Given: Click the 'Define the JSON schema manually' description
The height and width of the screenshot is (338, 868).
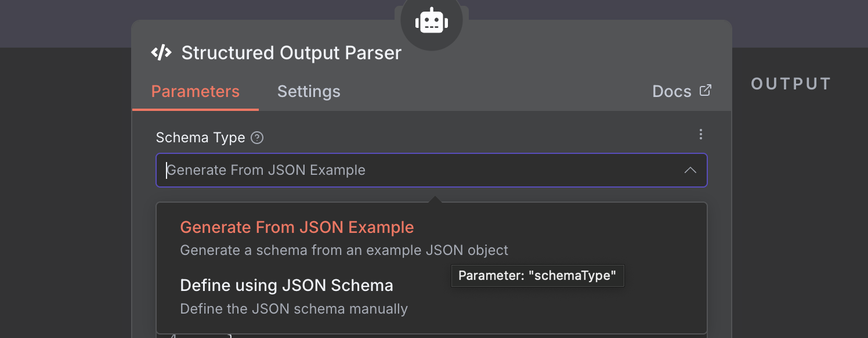Looking at the screenshot, I should (x=294, y=309).
